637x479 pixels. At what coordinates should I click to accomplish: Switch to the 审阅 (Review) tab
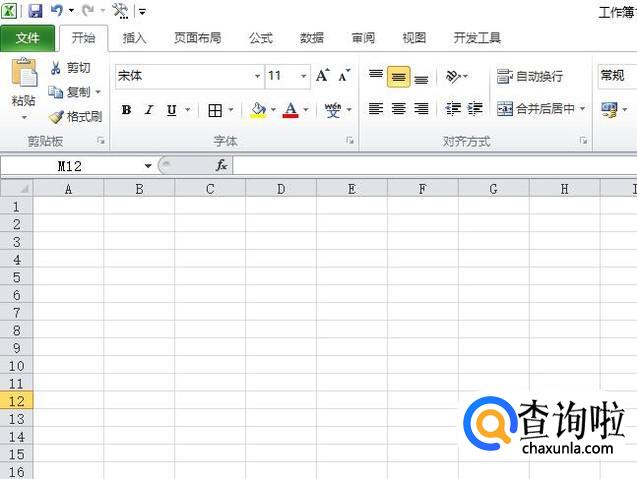[x=363, y=38]
